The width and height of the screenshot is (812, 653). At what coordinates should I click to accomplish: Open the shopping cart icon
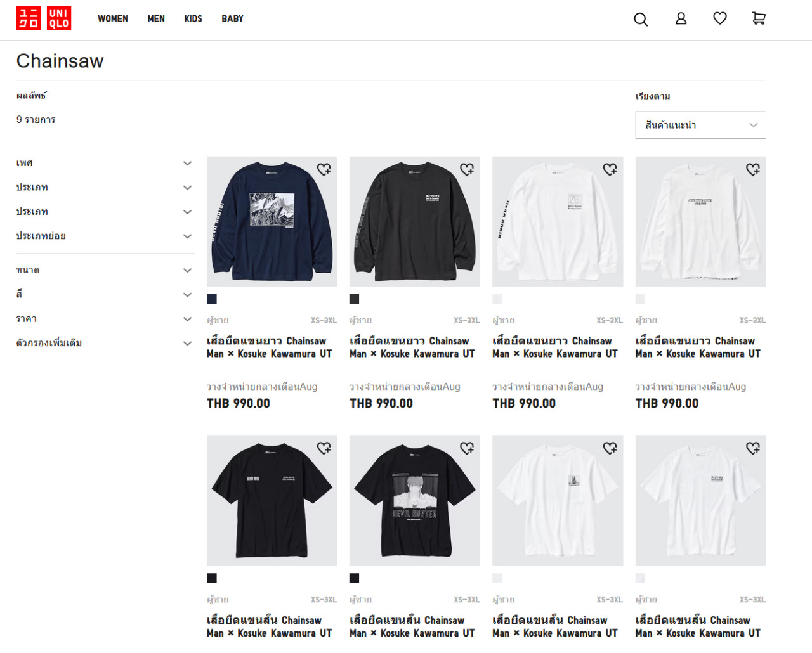(x=759, y=19)
